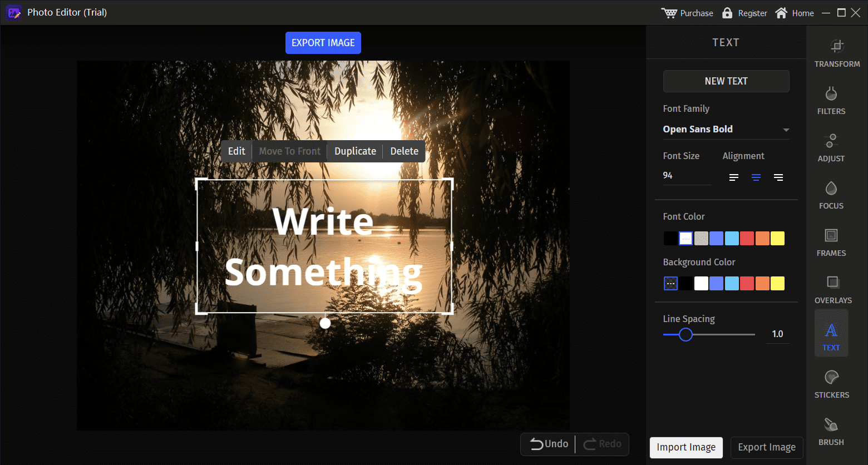Open the Focus tool panel
The image size is (868, 465).
(x=831, y=195)
